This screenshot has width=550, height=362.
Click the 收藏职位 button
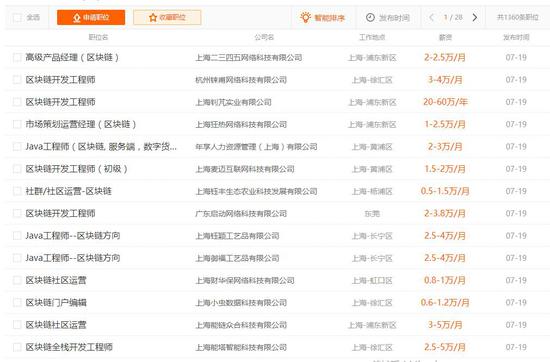167,18
